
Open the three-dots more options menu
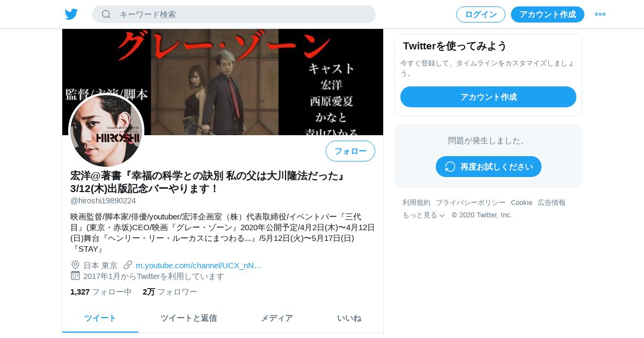click(x=600, y=14)
